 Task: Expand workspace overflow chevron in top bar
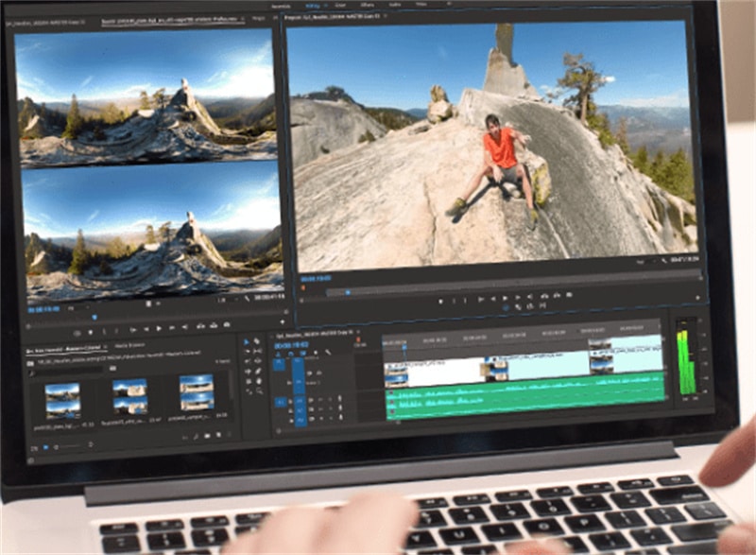tap(448, 4)
